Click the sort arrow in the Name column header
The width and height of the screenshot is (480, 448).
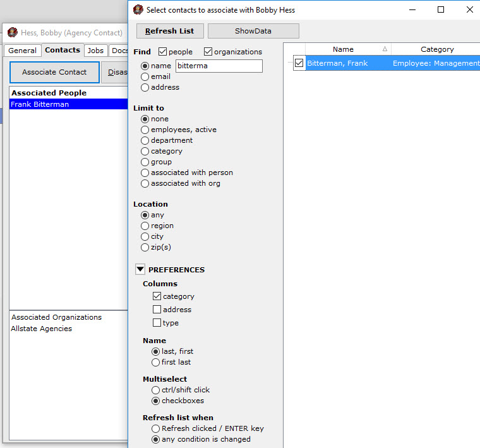385,49
